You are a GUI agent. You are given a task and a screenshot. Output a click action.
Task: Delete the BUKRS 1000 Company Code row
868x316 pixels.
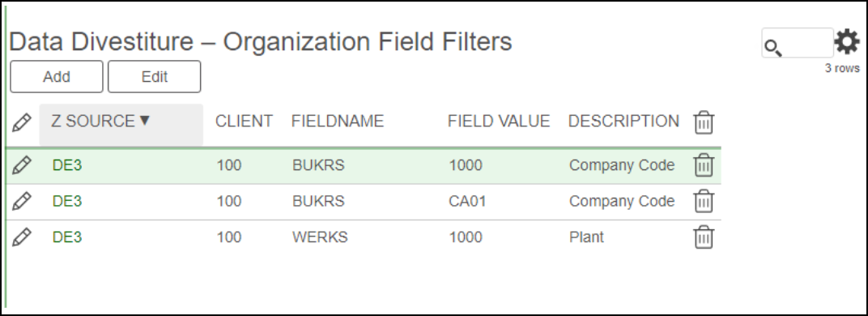pos(704,165)
